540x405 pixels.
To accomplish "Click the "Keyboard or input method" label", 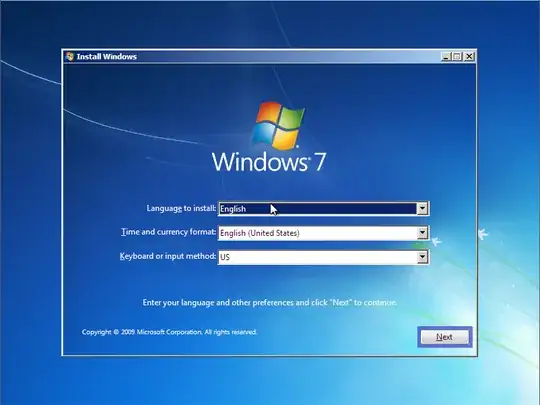I will [x=168, y=256].
